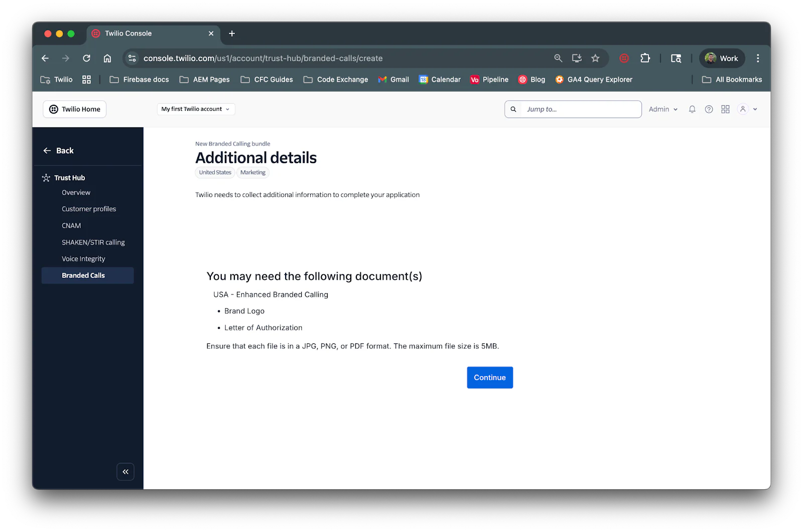Screen dimensions: 803x532
Task: Open the user profile icon in console header
Action: pos(743,109)
